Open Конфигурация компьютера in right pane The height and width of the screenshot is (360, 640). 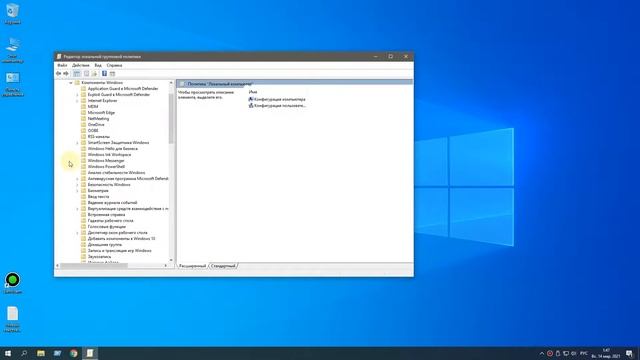tap(277, 100)
